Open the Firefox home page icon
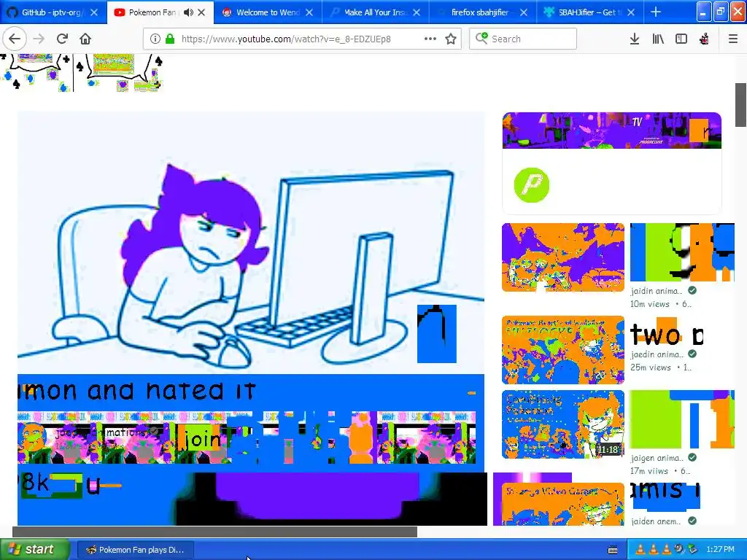Screen dimensions: 747x560 [85, 39]
